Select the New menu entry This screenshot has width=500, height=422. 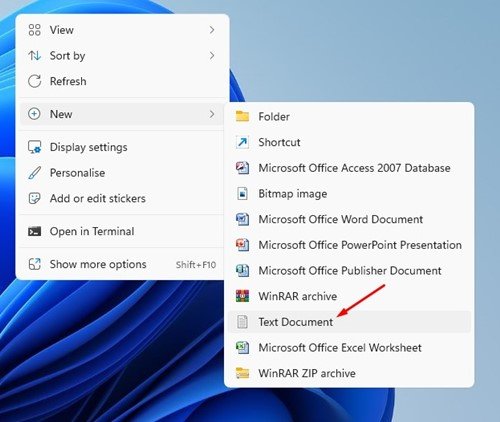tap(122, 114)
